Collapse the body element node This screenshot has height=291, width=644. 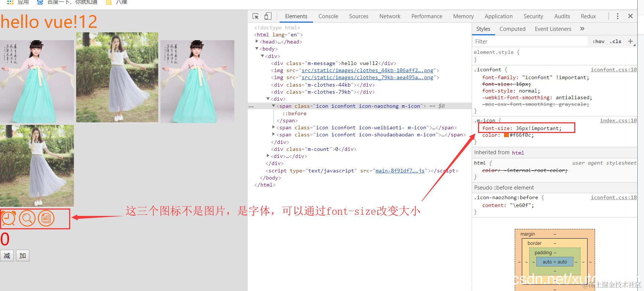[x=257, y=49]
